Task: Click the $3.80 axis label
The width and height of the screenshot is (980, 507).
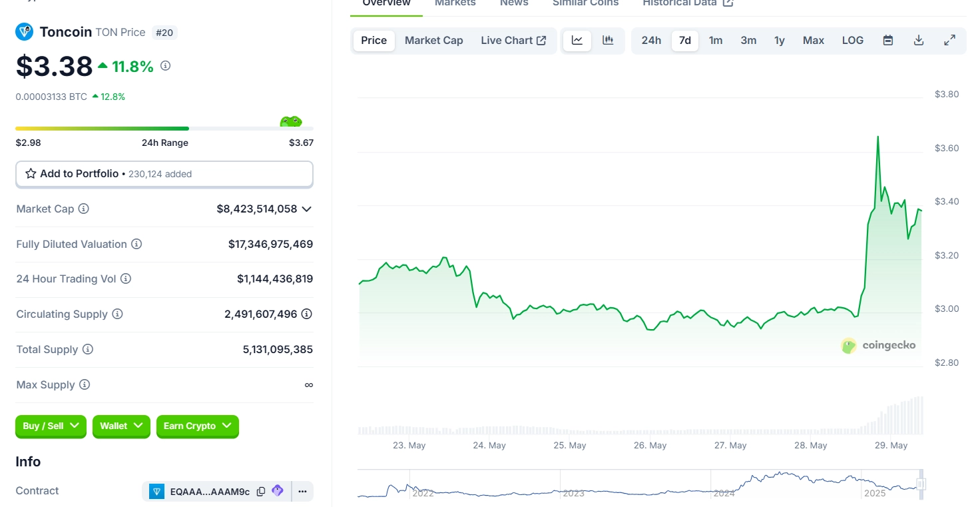Action: point(947,94)
